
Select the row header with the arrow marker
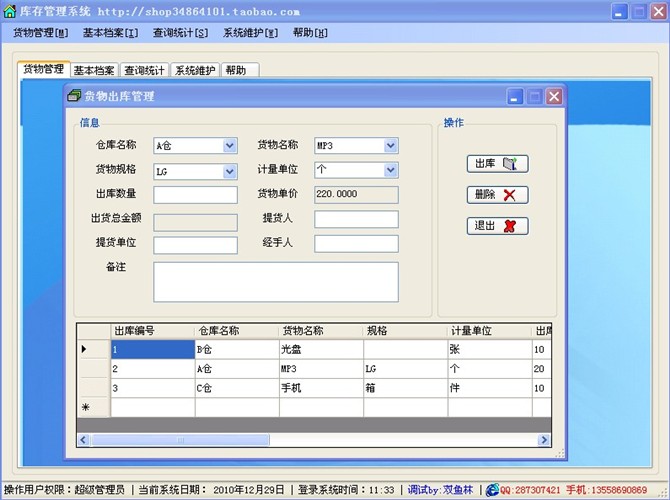tap(94, 349)
